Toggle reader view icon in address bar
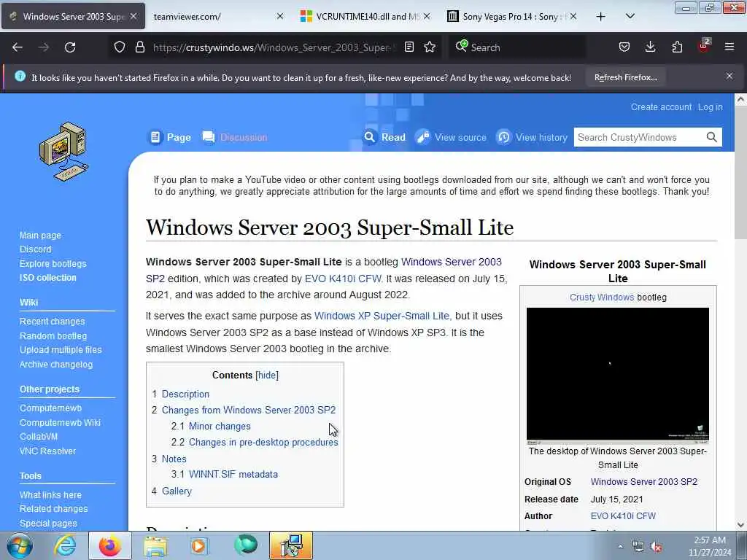 pyautogui.click(x=409, y=47)
